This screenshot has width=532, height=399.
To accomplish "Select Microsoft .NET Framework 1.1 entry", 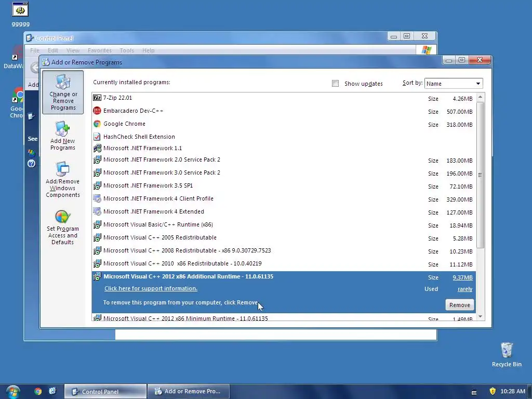I will point(284,148).
